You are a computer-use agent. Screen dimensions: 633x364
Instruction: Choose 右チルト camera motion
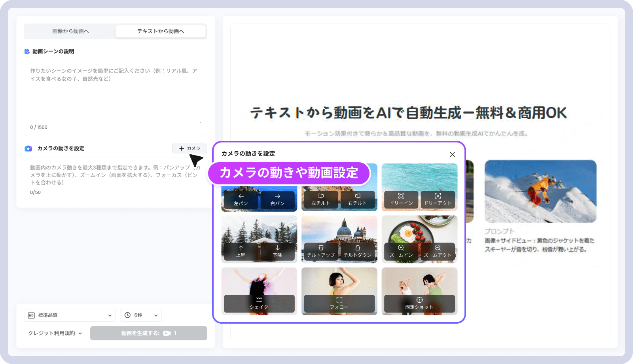coord(358,199)
